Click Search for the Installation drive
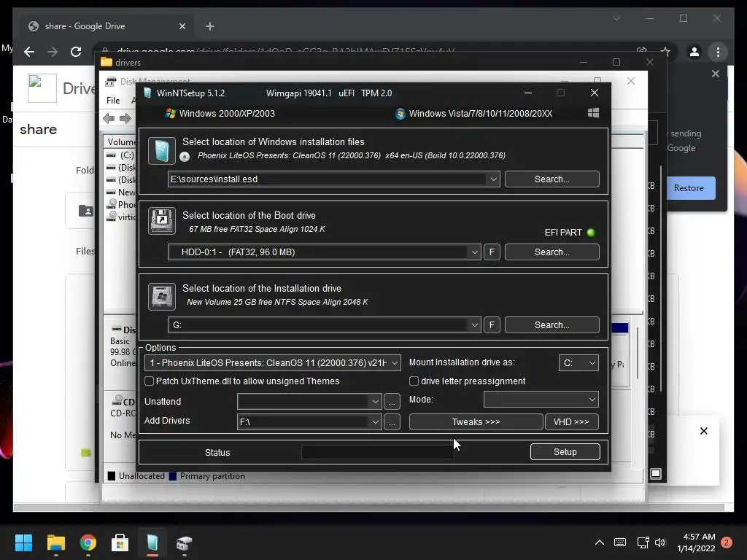Image resolution: width=747 pixels, height=560 pixels. pyautogui.click(x=551, y=324)
